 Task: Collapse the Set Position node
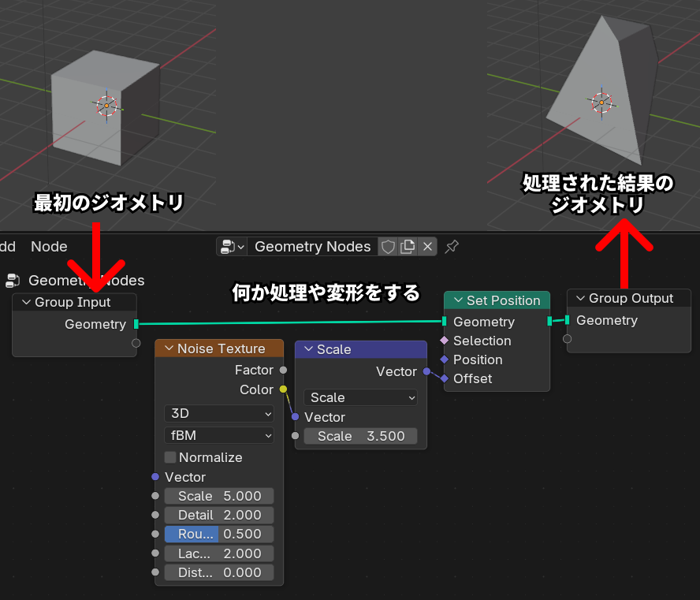457,300
